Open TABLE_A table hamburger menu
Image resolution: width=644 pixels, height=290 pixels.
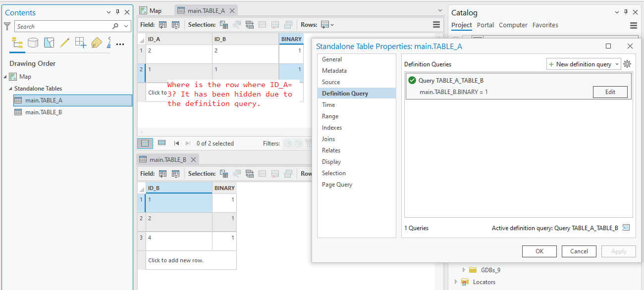[436, 25]
